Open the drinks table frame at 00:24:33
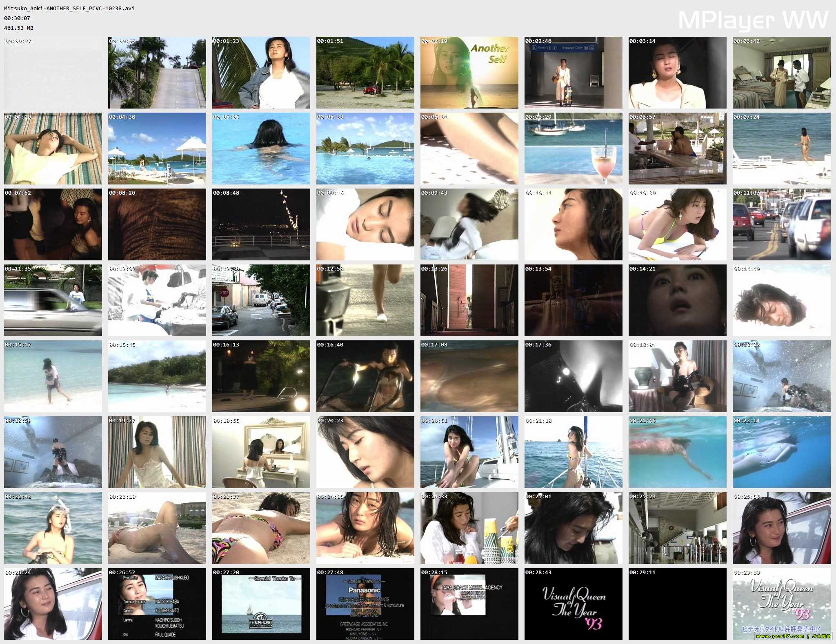The image size is (836, 644). 469,528
